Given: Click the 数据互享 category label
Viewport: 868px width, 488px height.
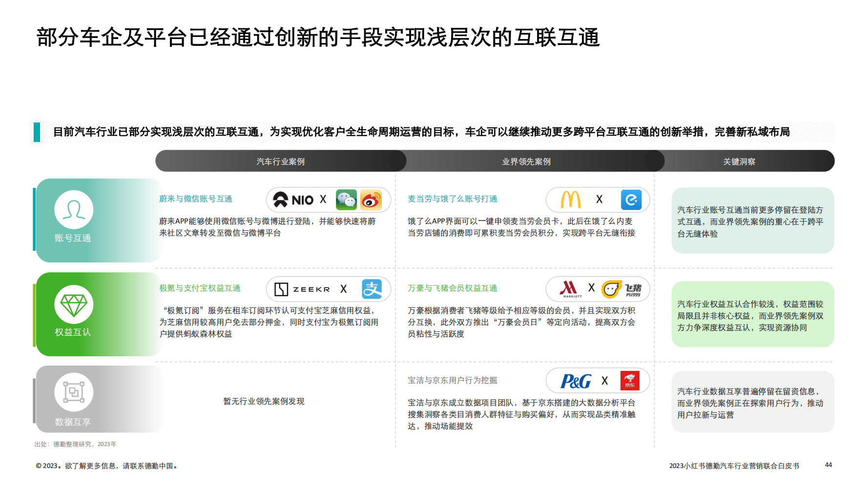Looking at the screenshot, I should tap(73, 422).
